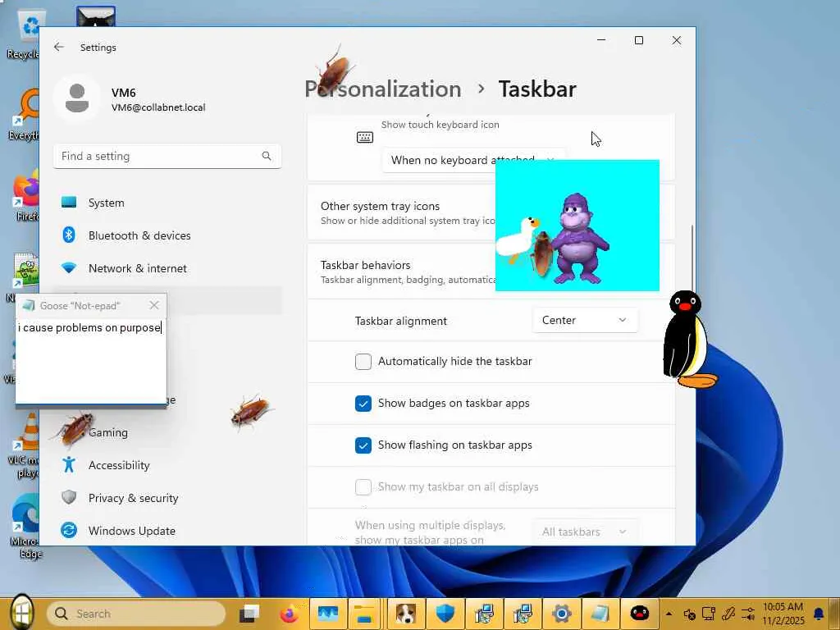
Task: Click the taskbar Search box
Action: (x=136, y=614)
